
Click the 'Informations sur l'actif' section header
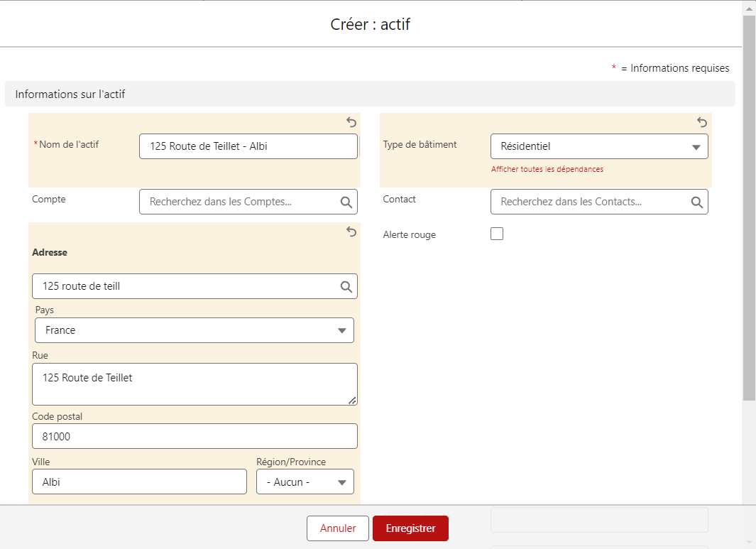click(370, 94)
